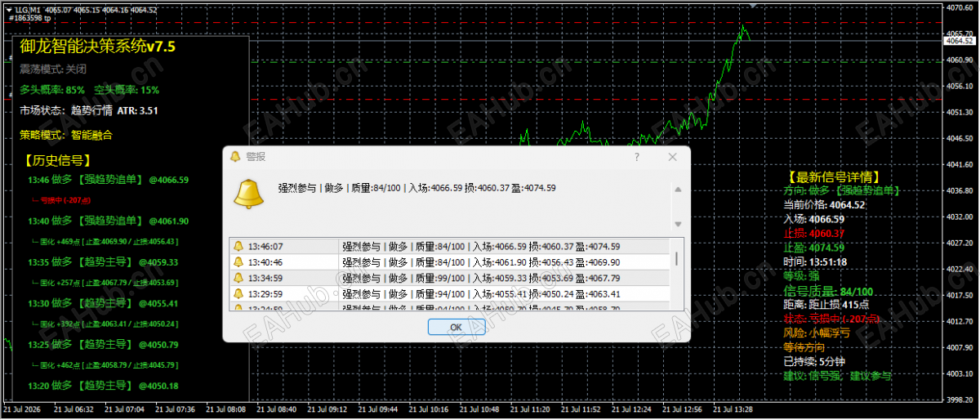Image resolution: width=980 pixels, height=420 pixels.
Task: Click the up arrow beside the alert message
Action: (x=676, y=190)
